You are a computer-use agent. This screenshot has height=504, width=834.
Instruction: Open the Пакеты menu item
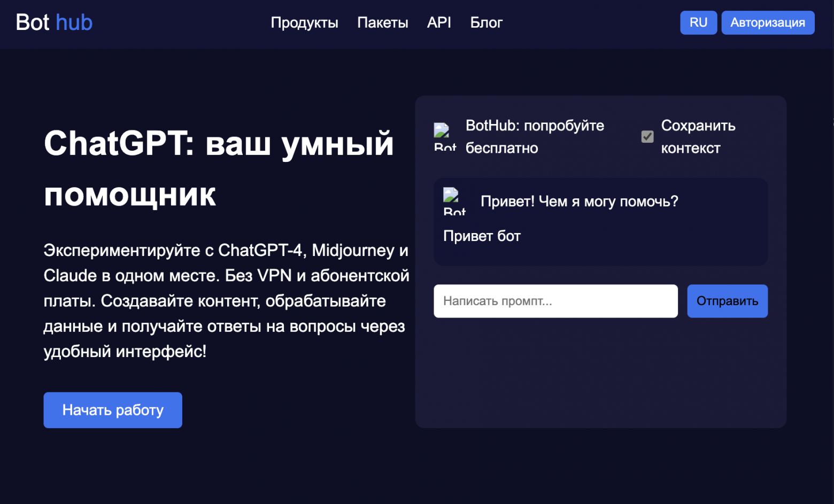pyautogui.click(x=383, y=22)
